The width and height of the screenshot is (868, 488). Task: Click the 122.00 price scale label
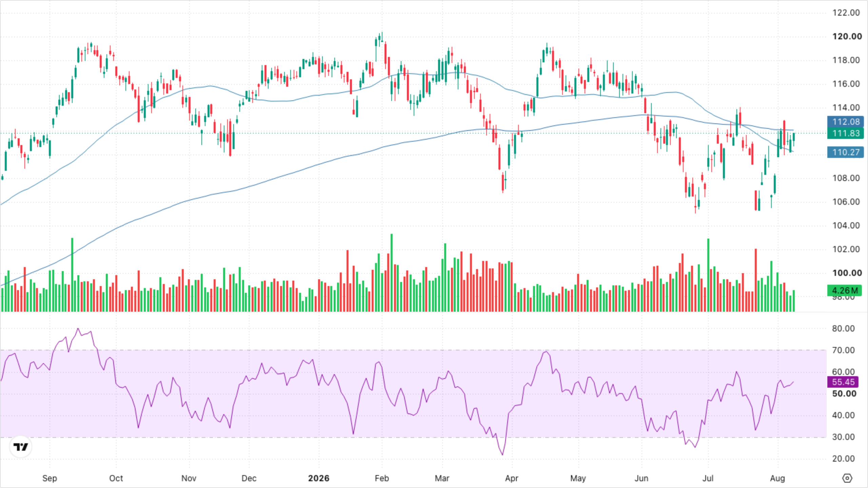pyautogui.click(x=846, y=13)
